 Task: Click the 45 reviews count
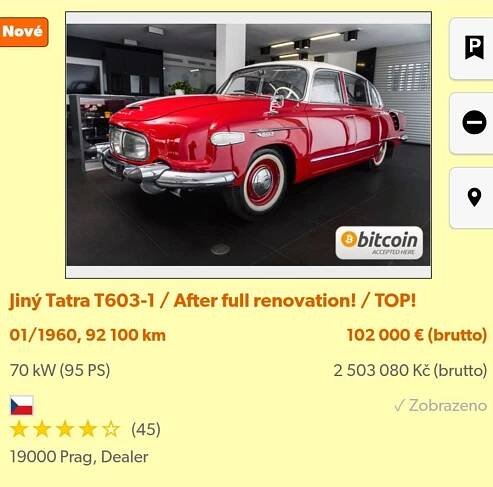[x=146, y=429]
